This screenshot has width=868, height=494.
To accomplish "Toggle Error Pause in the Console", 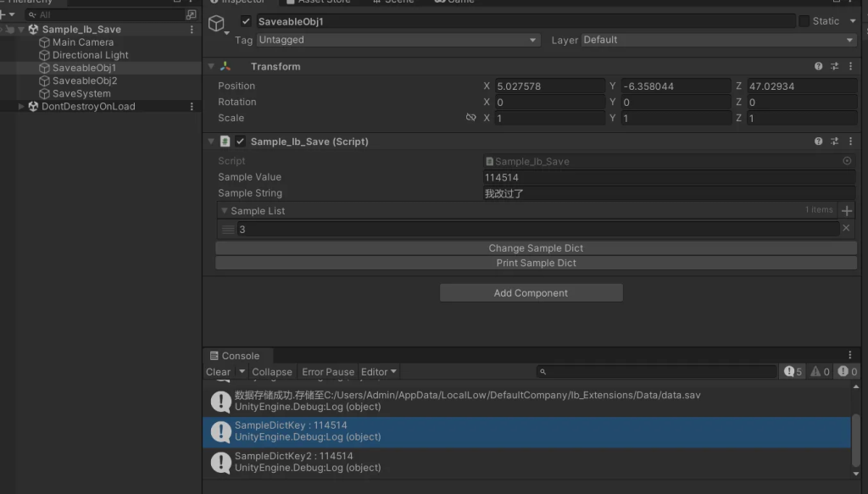I will pyautogui.click(x=328, y=372).
